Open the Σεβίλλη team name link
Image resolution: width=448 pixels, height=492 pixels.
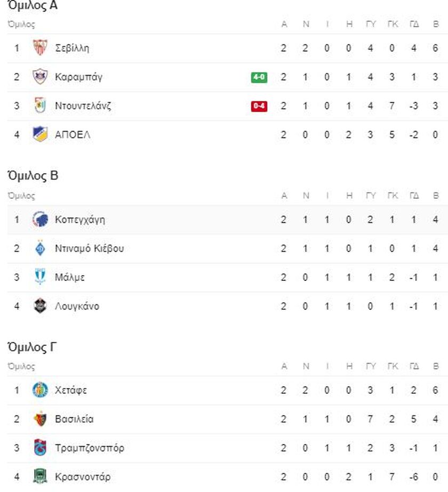coord(72,48)
